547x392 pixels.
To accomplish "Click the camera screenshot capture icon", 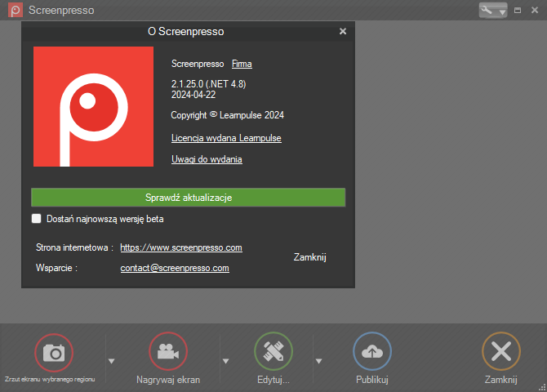I will 54,353.
